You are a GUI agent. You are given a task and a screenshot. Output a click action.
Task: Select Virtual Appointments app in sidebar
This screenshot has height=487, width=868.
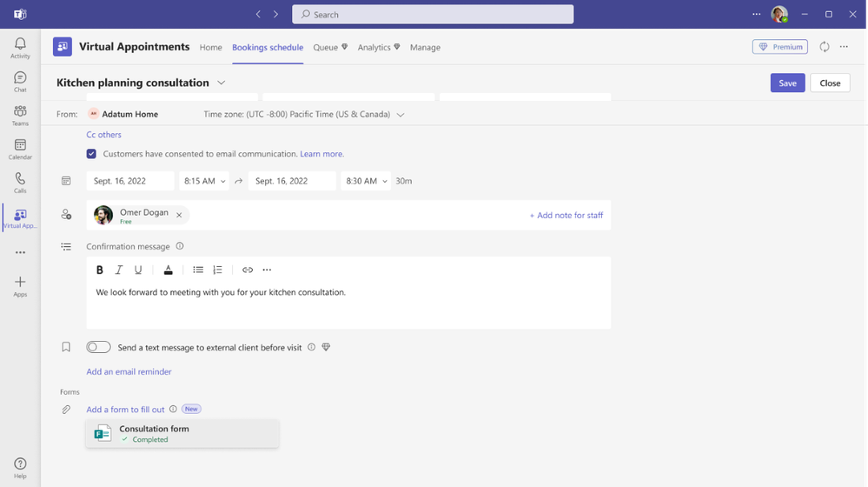point(20,218)
